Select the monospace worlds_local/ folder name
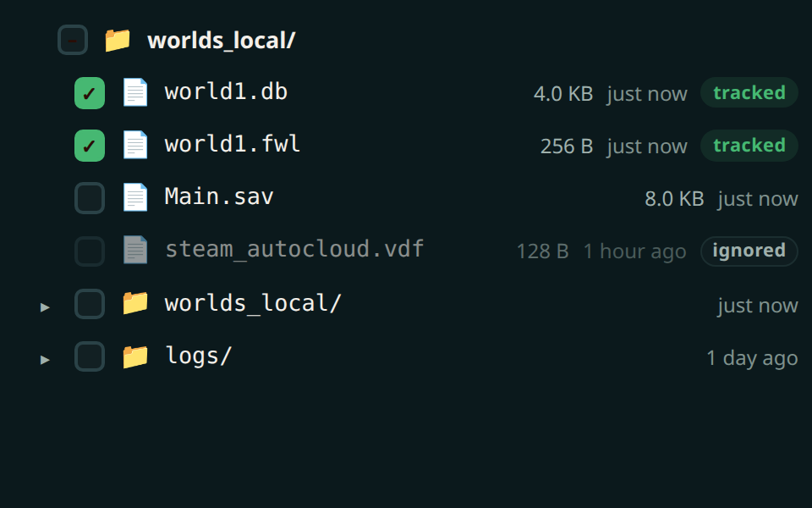 click(x=253, y=303)
